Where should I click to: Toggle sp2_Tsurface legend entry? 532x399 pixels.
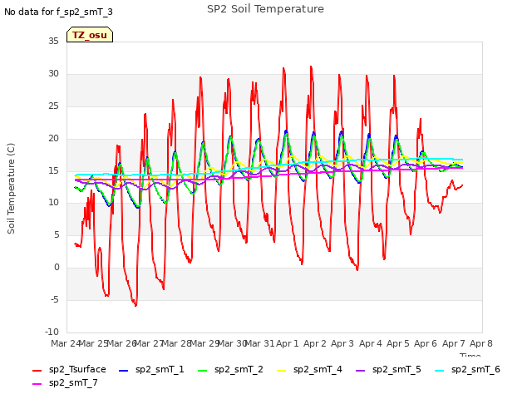click(x=69, y=369)
